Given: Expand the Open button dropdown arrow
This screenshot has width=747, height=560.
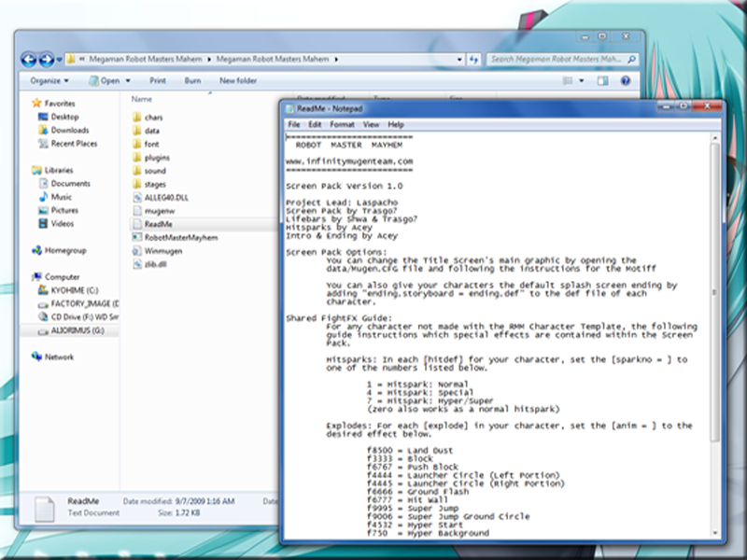Looking at the screenshot, I should [128, 81].
